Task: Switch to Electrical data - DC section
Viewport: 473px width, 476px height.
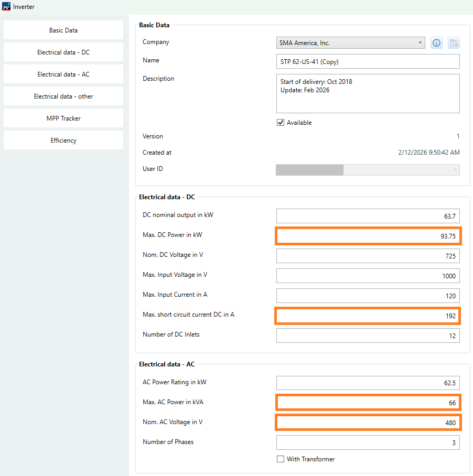Action: point(63,52)
